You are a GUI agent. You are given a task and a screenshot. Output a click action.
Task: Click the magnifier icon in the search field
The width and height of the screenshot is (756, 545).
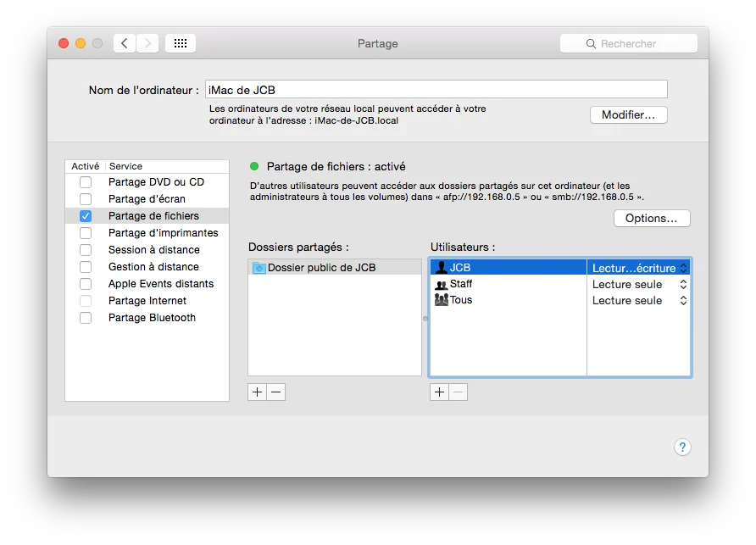point(591,44)
